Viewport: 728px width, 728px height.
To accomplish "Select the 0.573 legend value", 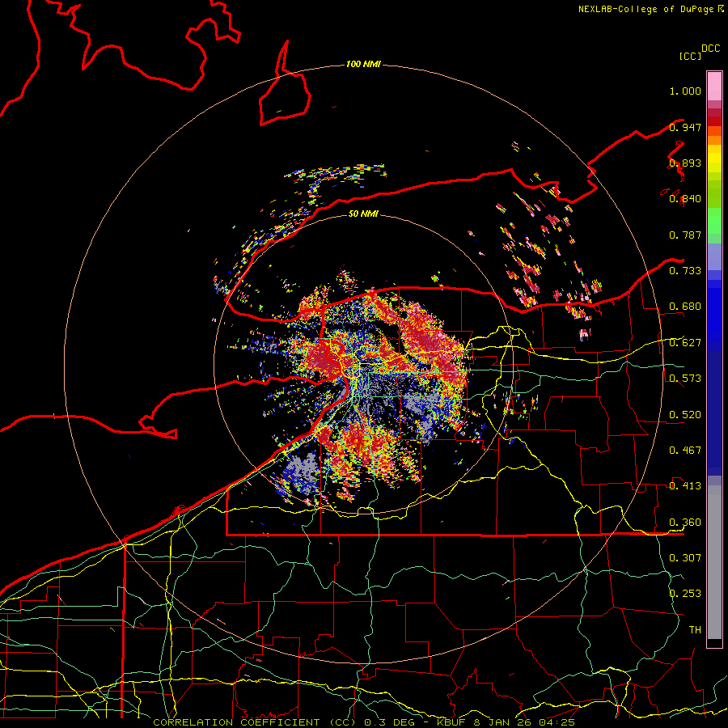I will click(685, 379).
